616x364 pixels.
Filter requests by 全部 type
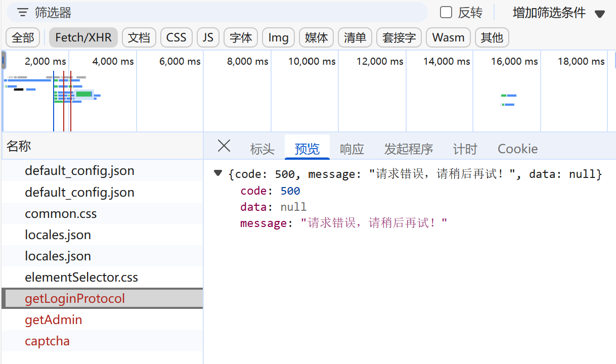tap(23, 38)
